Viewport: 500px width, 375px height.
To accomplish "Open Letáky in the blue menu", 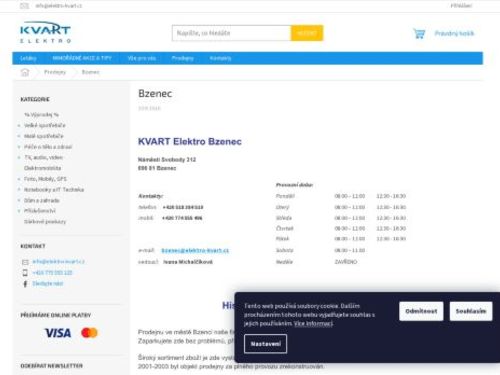I will click(x=28, y=58).
